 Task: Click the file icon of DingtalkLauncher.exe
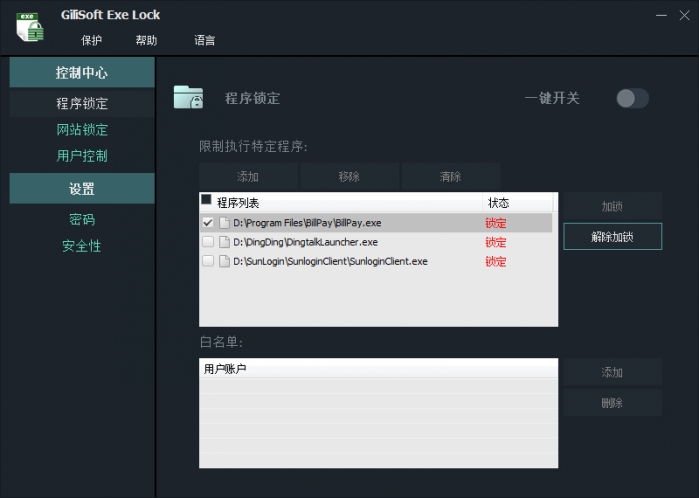tap(224, 242)
